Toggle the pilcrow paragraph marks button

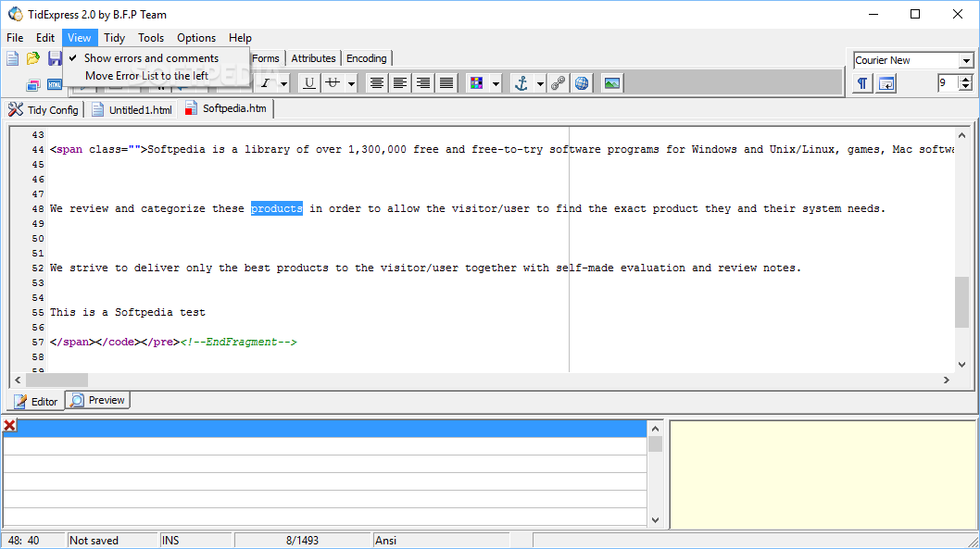point(862,83)
